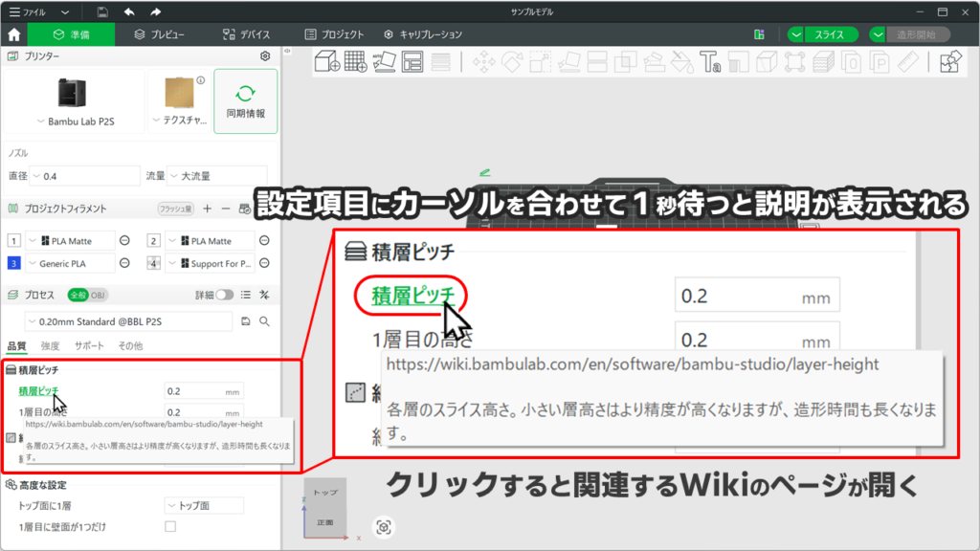Viewport: 980px width, 551px height.
Task: Click the green スライス button
Action: (x=822, y=34)
